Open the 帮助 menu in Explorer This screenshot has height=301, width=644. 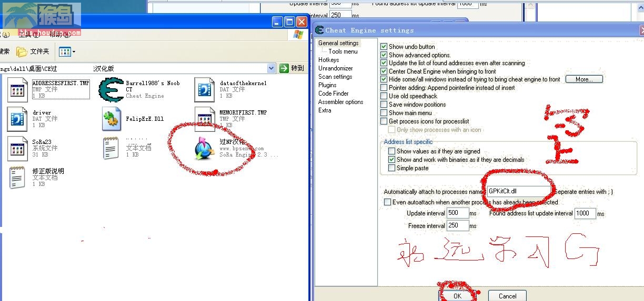59,35
